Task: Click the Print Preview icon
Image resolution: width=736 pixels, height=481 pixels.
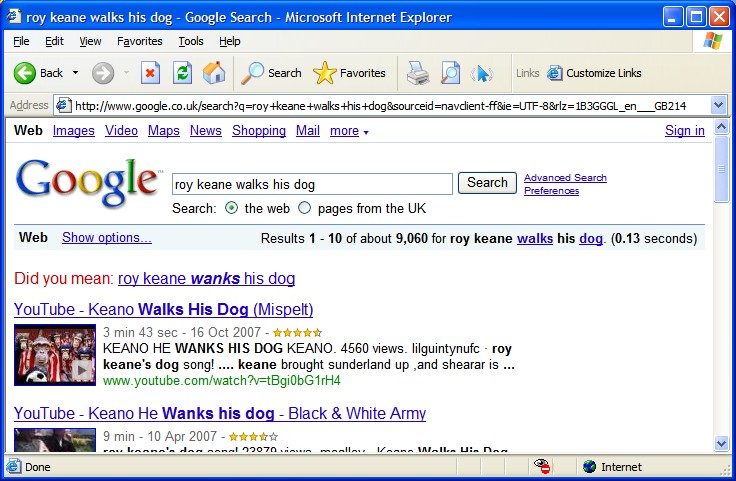Action: pos(450,73)
